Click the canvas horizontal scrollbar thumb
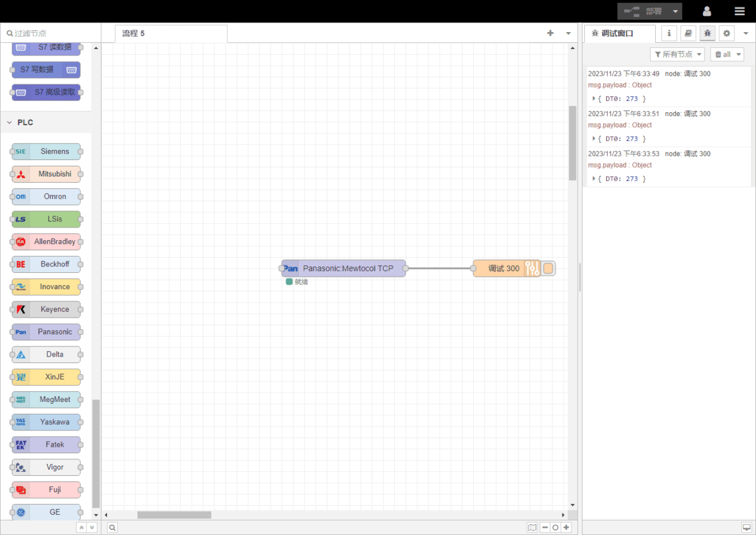Image resolution: width=756 pixels, height=535 pixels. point(174,515)
